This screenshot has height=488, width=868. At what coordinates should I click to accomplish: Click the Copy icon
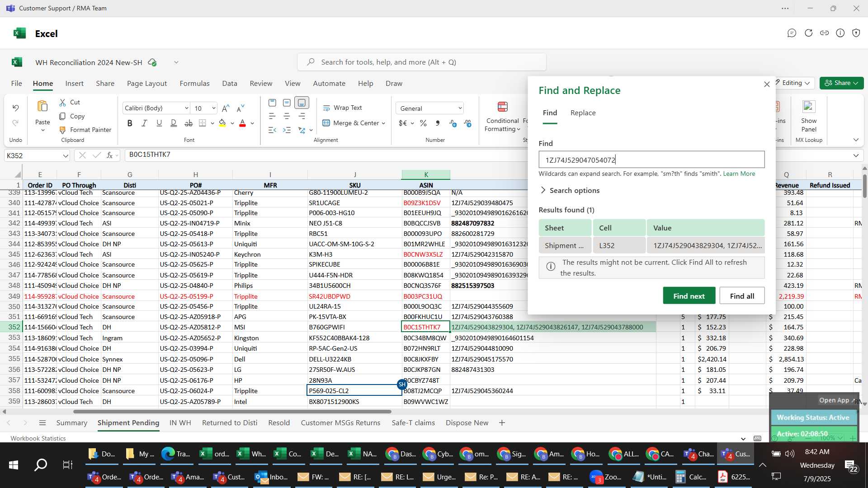[x=63, y=116]
